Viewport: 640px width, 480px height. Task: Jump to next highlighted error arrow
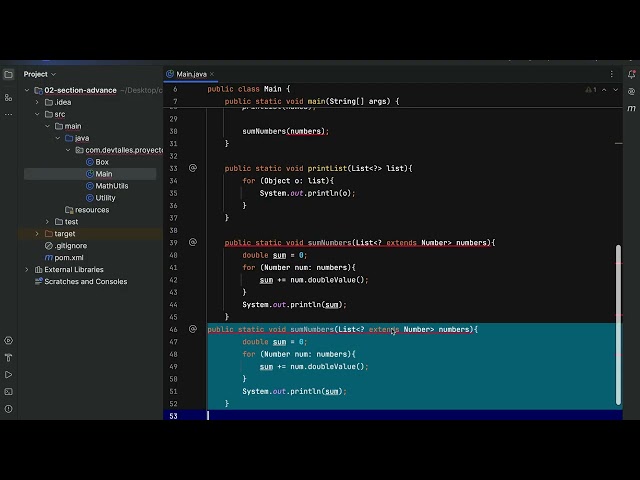pyautogui.click(x=616, y=90)
